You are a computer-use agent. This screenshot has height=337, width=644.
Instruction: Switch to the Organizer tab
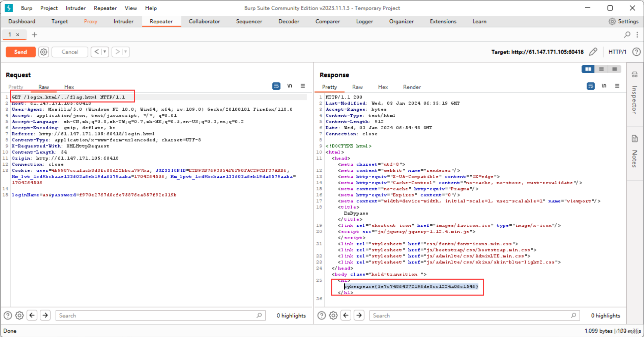coord(402,21)
